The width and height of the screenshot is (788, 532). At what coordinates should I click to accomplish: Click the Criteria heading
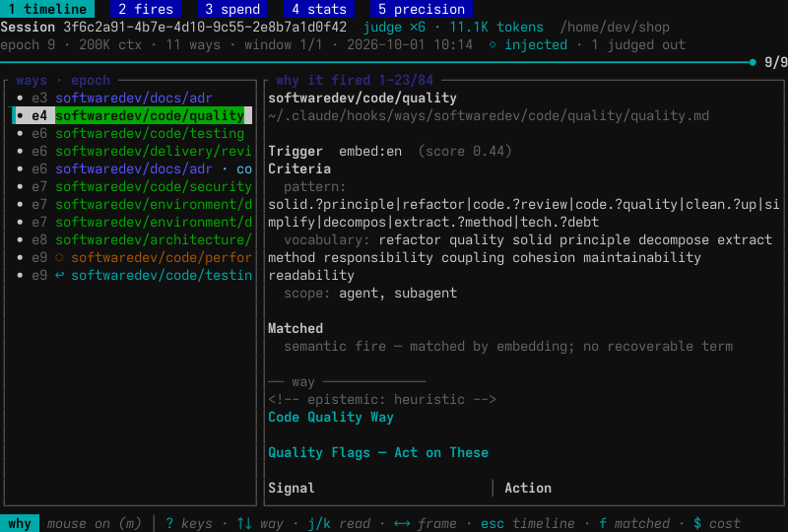click(x=299, y=168)
